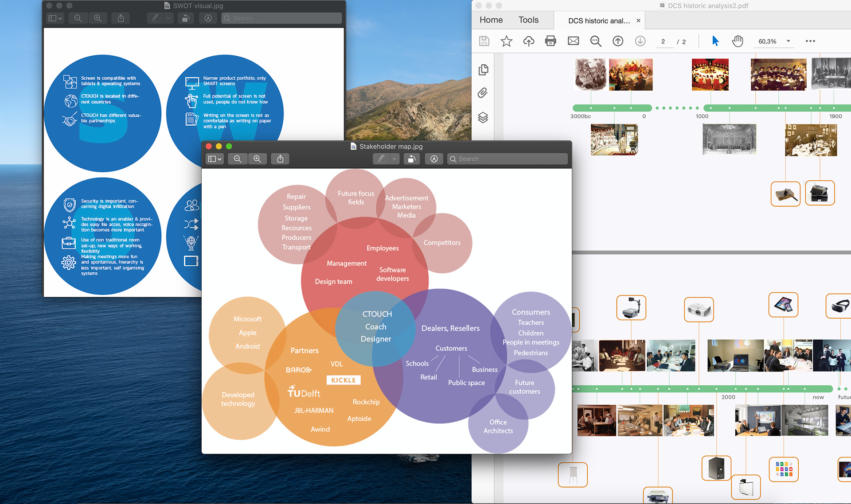
Task: Choose the hand pan tool
Action: pyautogui.click(x=738, y=41)
